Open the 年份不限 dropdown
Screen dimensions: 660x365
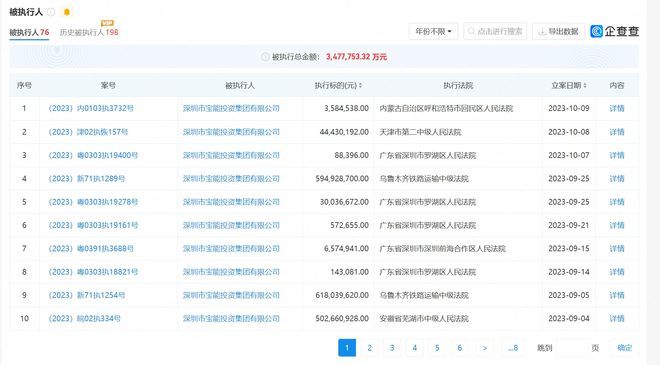coord(434,31)
